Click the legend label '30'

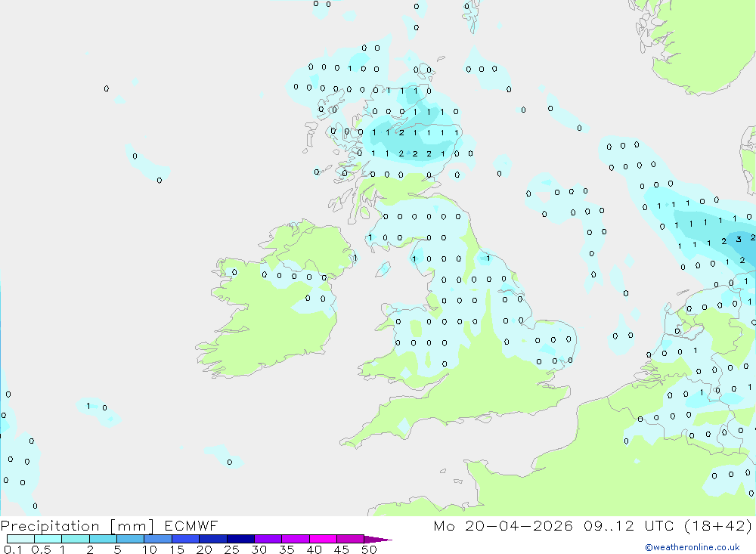point(259,549)
